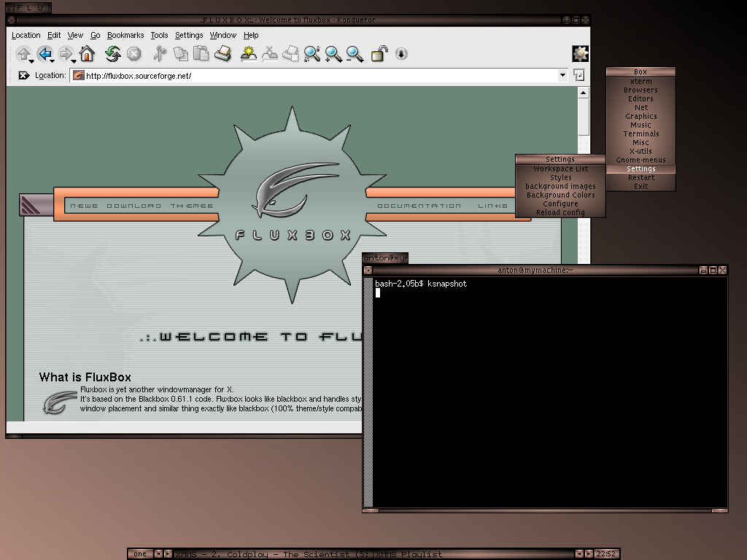The image size is (747, 560).
Task: Click the LINKS link on Fluxbox page
Action: [492, 206]
